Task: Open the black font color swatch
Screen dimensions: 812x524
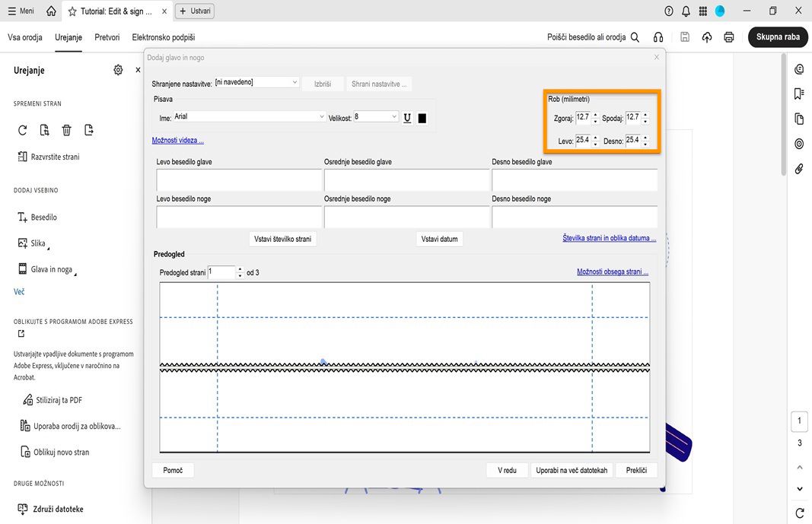Action: [422, 119]
